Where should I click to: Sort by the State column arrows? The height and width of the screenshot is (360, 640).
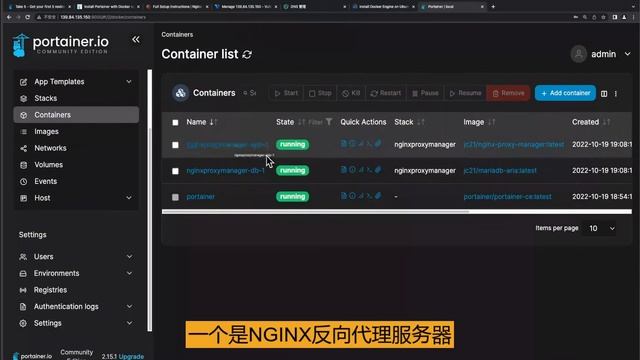click(302, 122)
